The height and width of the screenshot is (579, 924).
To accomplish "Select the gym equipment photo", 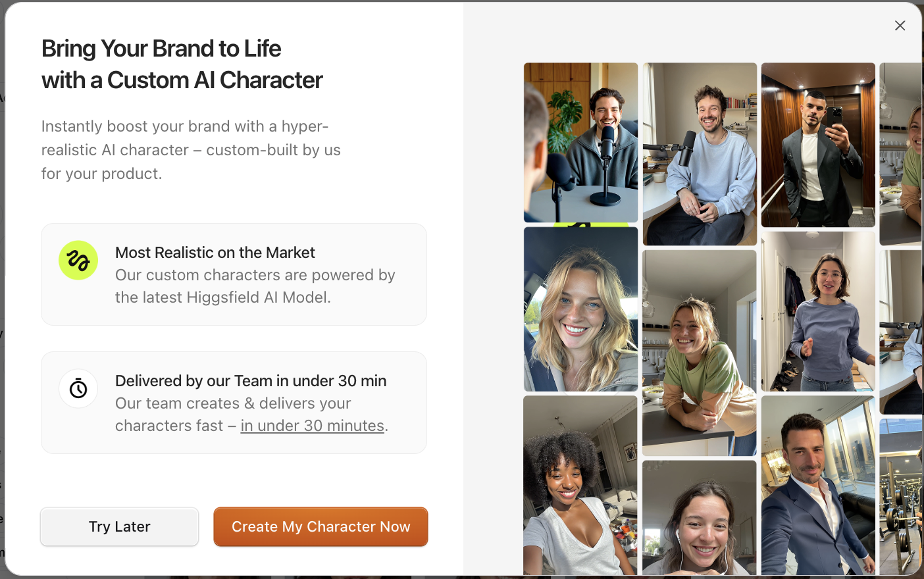I will pos(900,497).
